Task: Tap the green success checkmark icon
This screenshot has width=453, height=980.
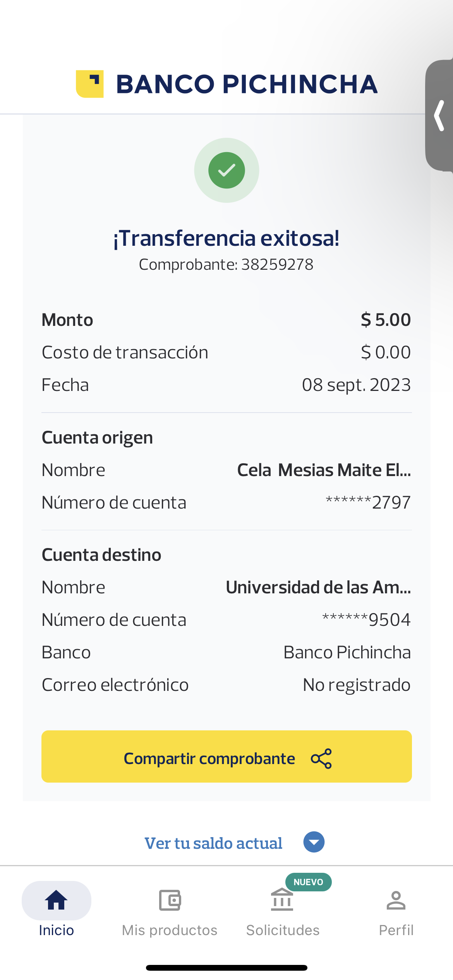Action: [x=226, y=170]
